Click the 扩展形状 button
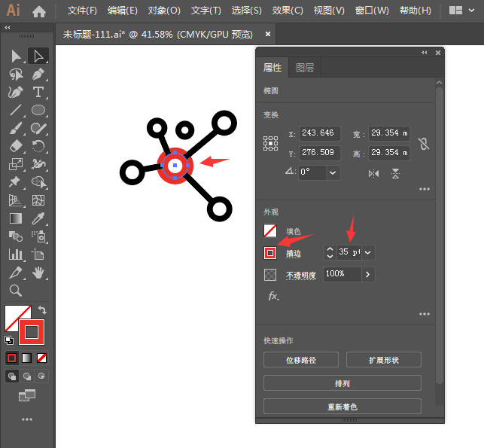The width and height of the screenshot is (484, 448). click(384, 360)
